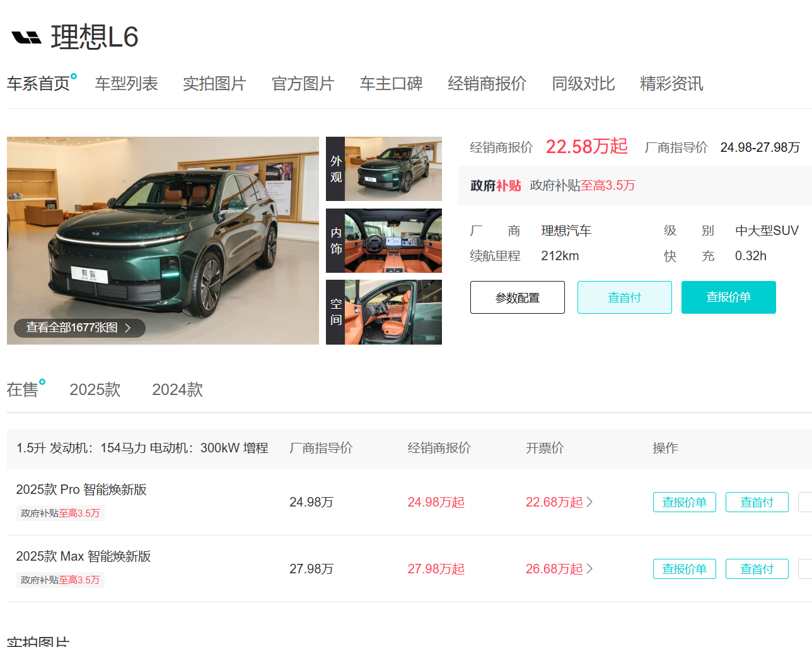Click 理想L6 page title
812x647 pixels.
(95, 37)
